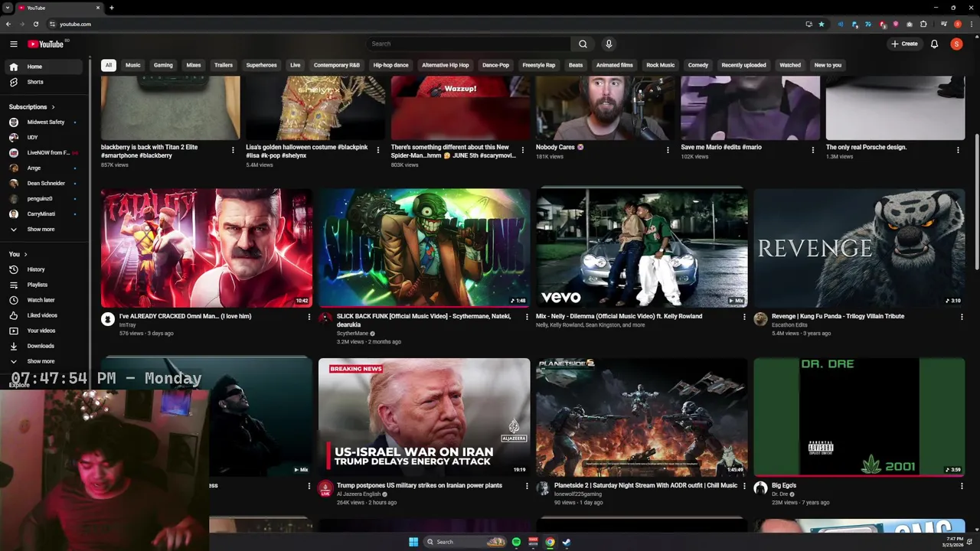Screen dimensions: 980x551
Task: Open more options for Trump postpones video
Action: pyautogui.click(x=527, y=486)
